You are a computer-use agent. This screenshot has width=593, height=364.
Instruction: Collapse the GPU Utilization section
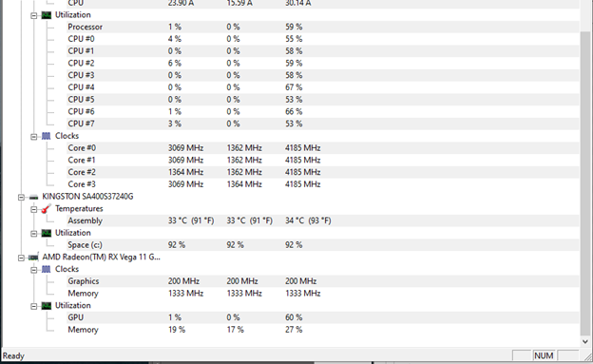point(33,306)
